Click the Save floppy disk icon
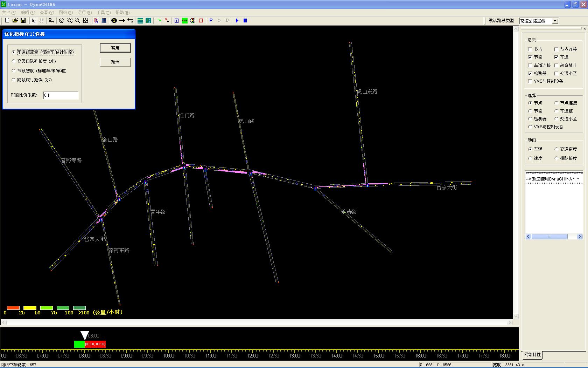 point(23,21)
